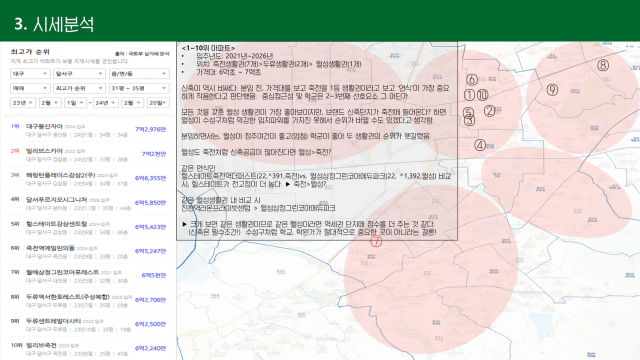The height and width of the screenshot is (360, 640).
Task: Open the 31평 ~ 35평 size dropdown
Action: [139, 88]
